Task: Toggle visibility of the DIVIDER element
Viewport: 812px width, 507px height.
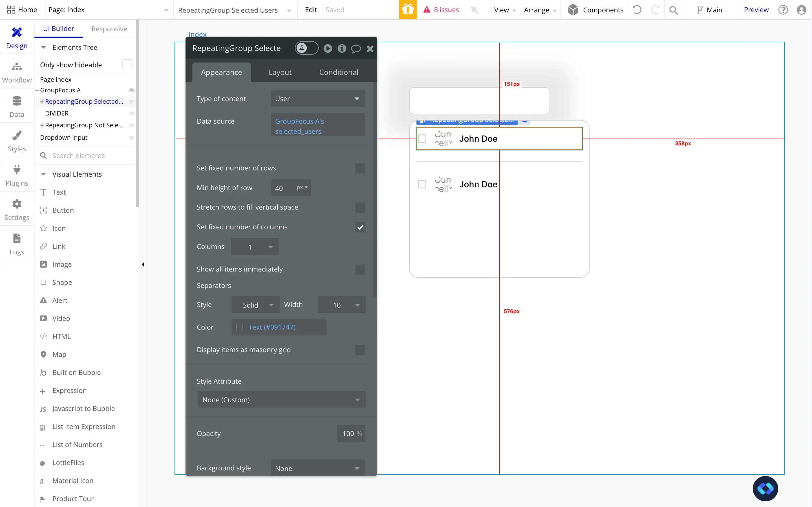Action: 131,113
